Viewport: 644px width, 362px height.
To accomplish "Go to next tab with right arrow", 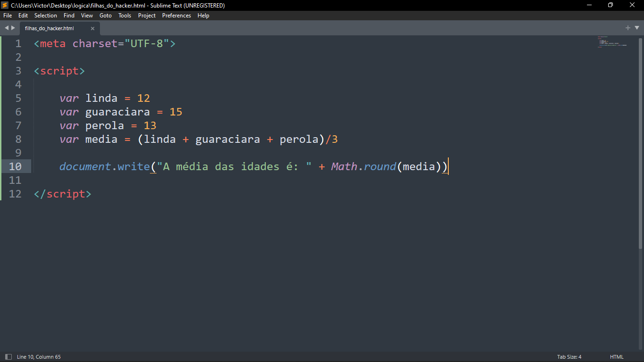I will point(13,28).
